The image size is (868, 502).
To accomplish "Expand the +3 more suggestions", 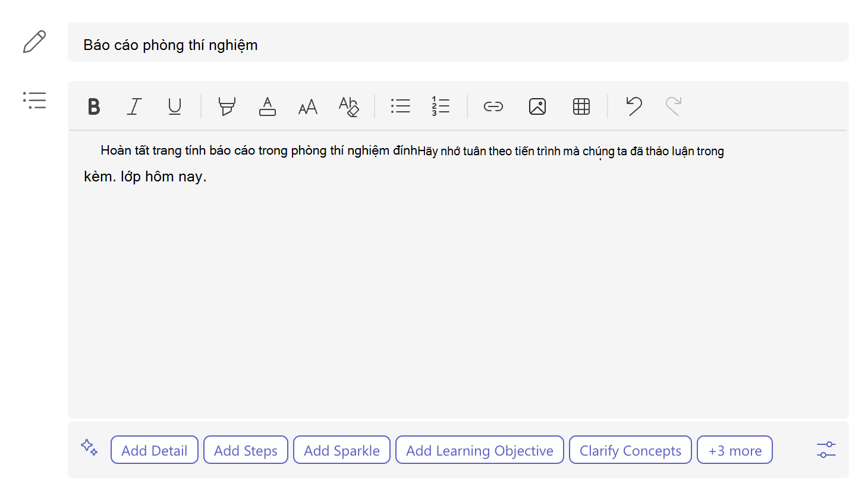I will [x=735, y=450].
